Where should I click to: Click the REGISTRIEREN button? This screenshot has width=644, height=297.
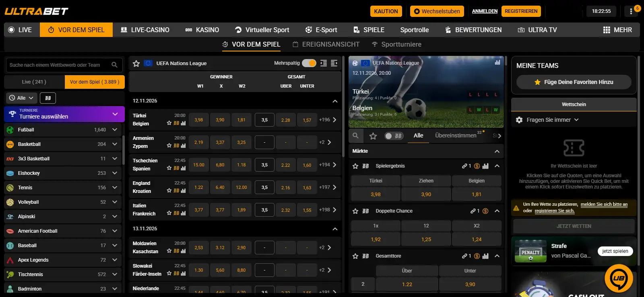point(521,11)
